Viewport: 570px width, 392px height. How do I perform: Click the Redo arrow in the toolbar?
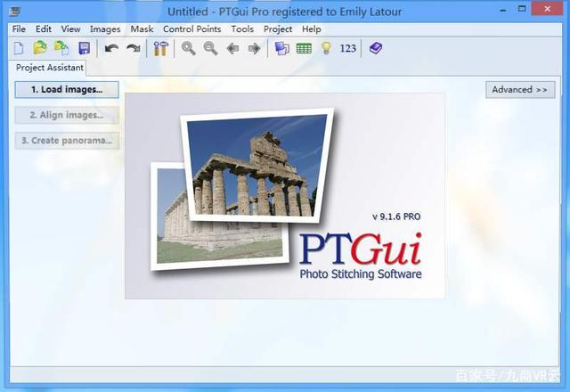(133, 48)
